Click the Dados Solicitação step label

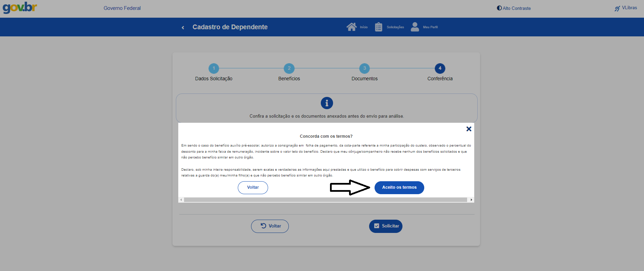click(x=214, y=79)
